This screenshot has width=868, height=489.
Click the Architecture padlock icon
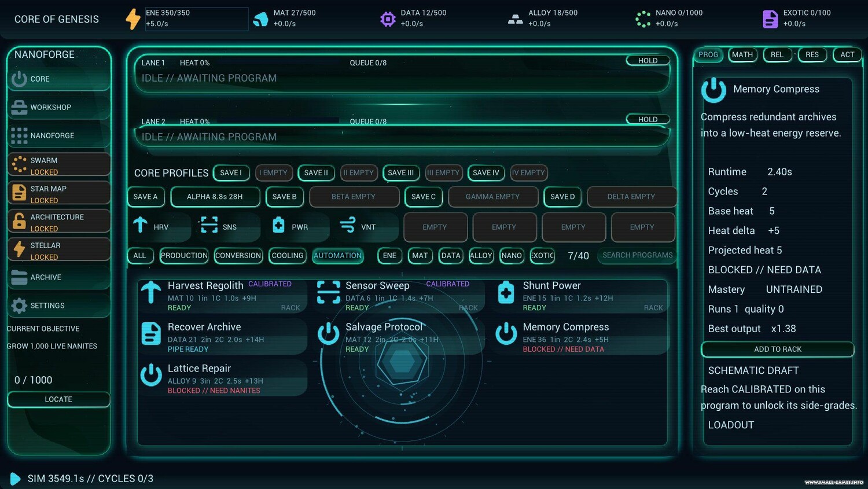[x=19, y=221]
